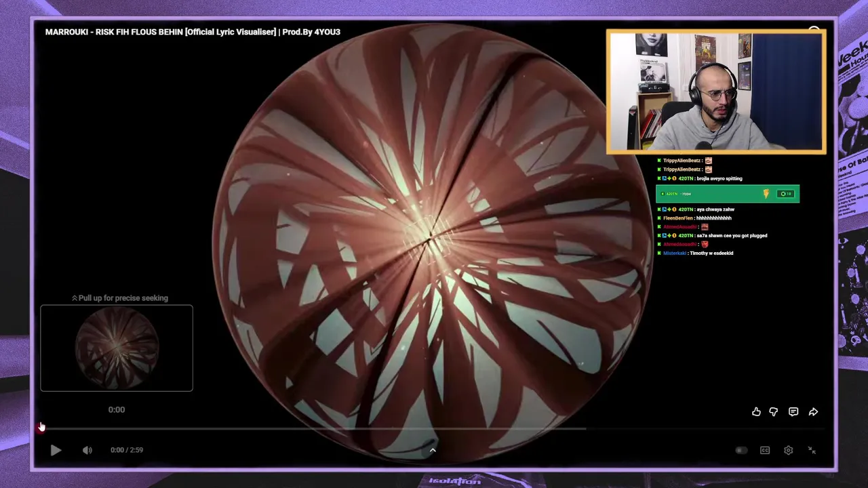This screenshot has width=868, height=488.
Task: Click the FleenBenFlen username in chat
Action: click(677, 218)
